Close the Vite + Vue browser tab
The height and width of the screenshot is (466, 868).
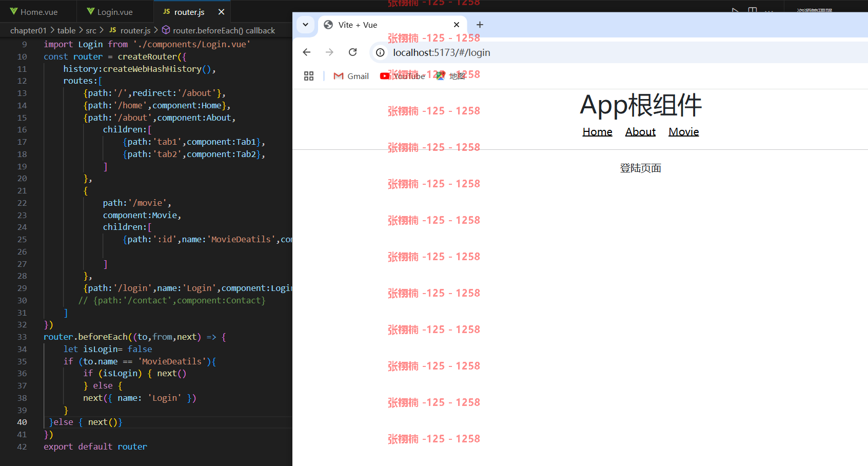(457, 25)
